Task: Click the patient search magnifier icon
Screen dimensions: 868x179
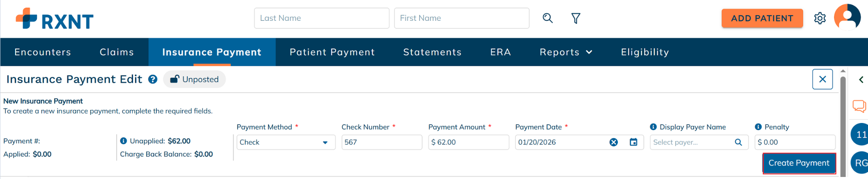Action: pos(548,18)
